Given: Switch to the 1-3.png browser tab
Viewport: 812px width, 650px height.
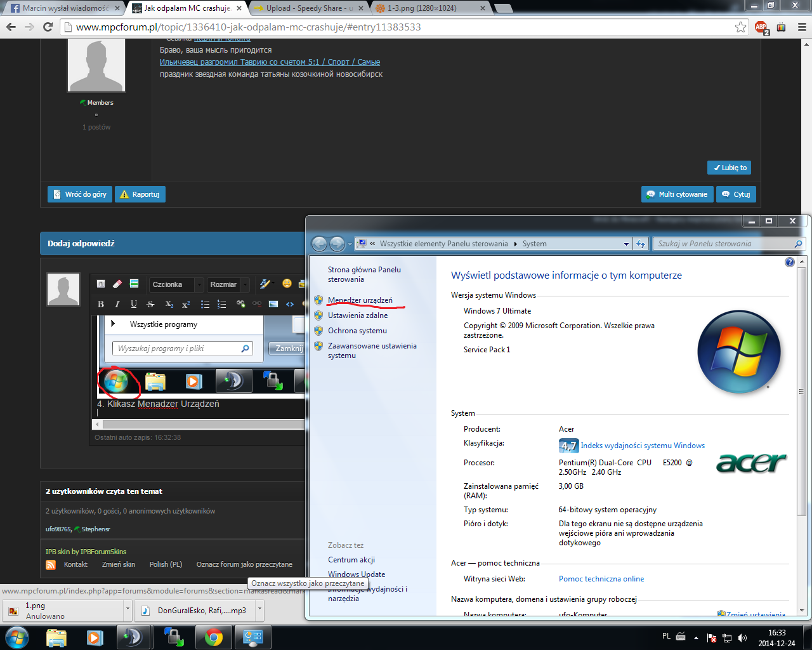Looking at the screenshot, I should [431, 8].
